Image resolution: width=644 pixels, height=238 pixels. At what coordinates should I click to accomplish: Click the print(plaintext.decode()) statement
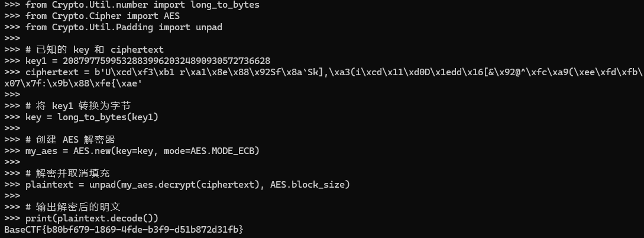click(x=92, y=218)
